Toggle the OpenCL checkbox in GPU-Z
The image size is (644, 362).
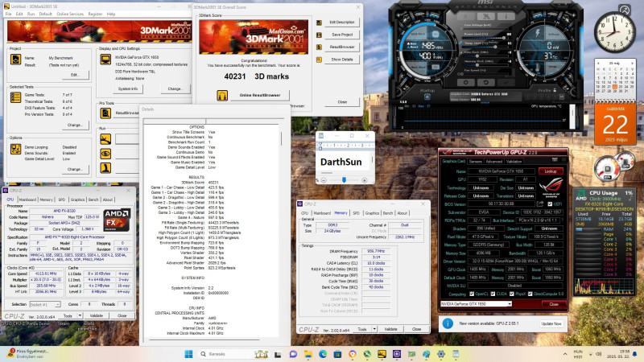472,294
